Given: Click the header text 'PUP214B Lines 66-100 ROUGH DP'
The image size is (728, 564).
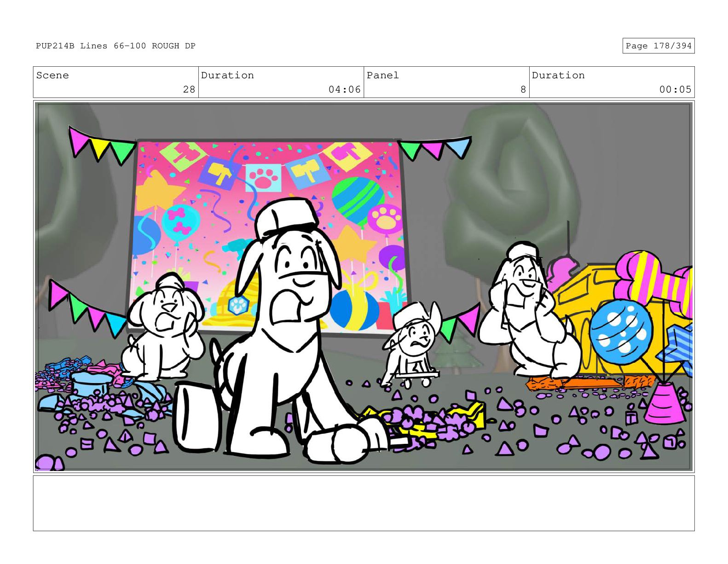Looking at the screenshot, I should tap(116, 46).
